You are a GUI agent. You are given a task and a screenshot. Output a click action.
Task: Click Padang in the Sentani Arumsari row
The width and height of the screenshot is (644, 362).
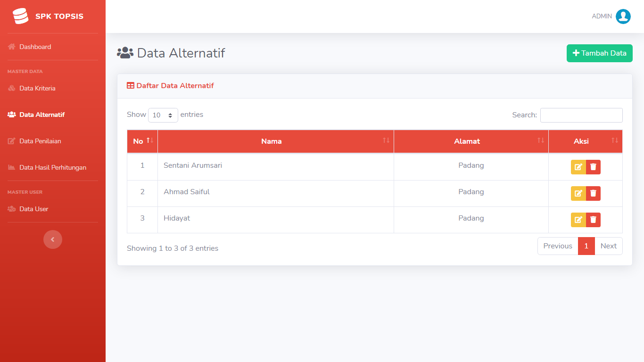(471, 165)
